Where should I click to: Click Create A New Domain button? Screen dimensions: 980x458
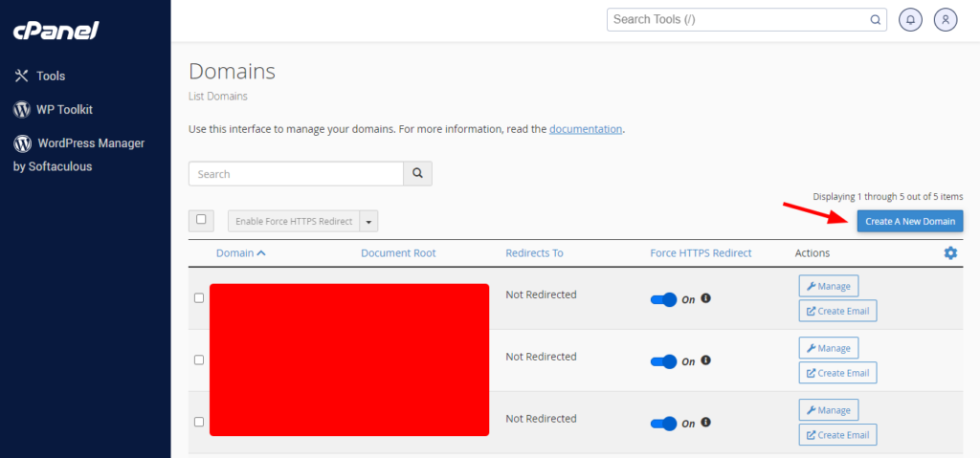point(910,221)
